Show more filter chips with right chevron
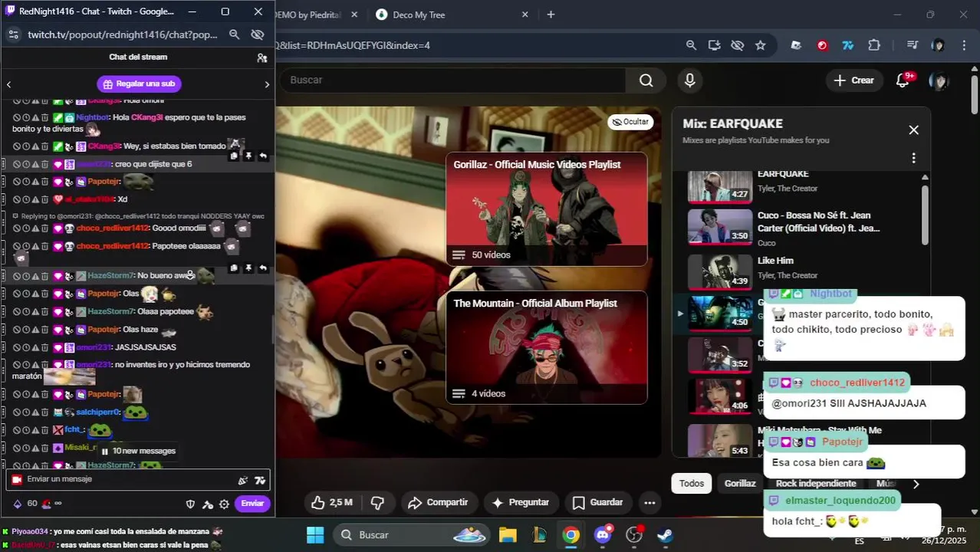Screen dimensions: 980x552 (x=916, y=484)
